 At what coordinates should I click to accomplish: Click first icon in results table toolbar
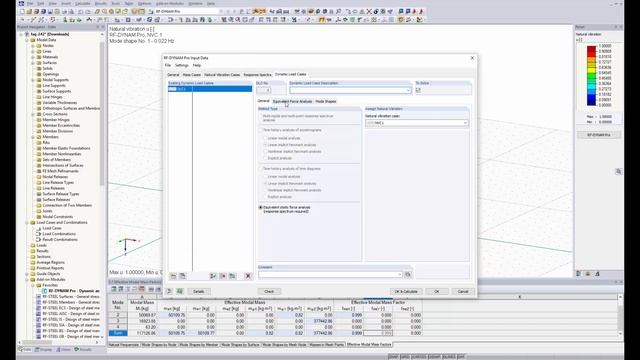tap(114, 289)
